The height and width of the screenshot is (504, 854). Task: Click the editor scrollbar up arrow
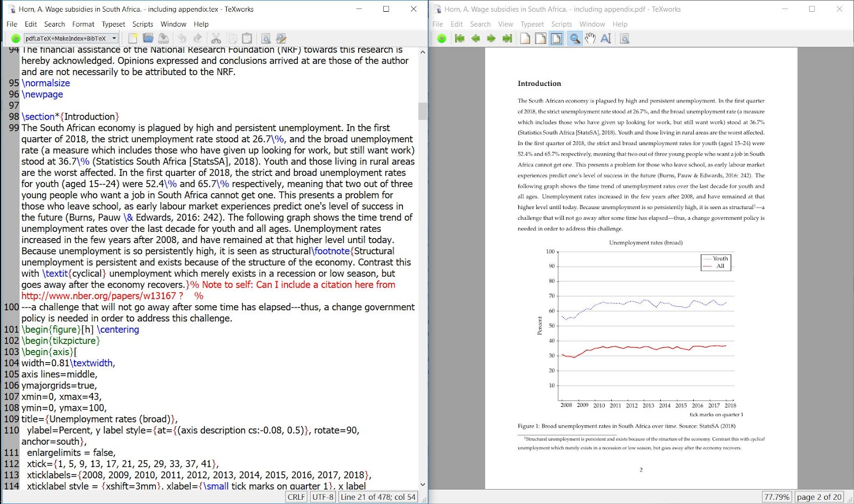tap(423, 52)
